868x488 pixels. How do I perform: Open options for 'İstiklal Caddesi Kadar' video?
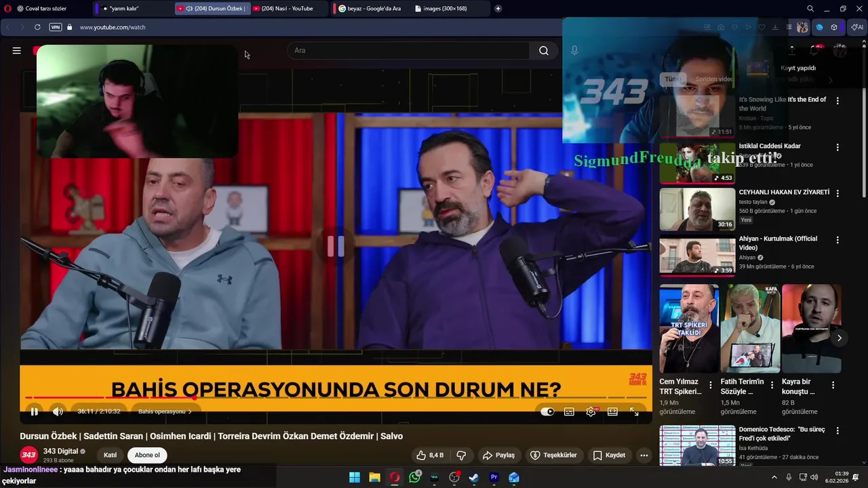click(x=837, y=147)
